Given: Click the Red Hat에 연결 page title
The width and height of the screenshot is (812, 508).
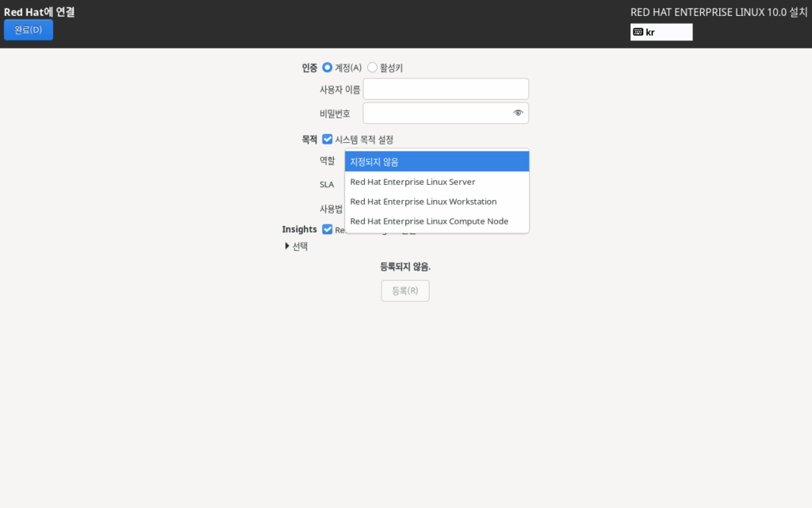Looking at the screenshot, I should click(44, 12).
